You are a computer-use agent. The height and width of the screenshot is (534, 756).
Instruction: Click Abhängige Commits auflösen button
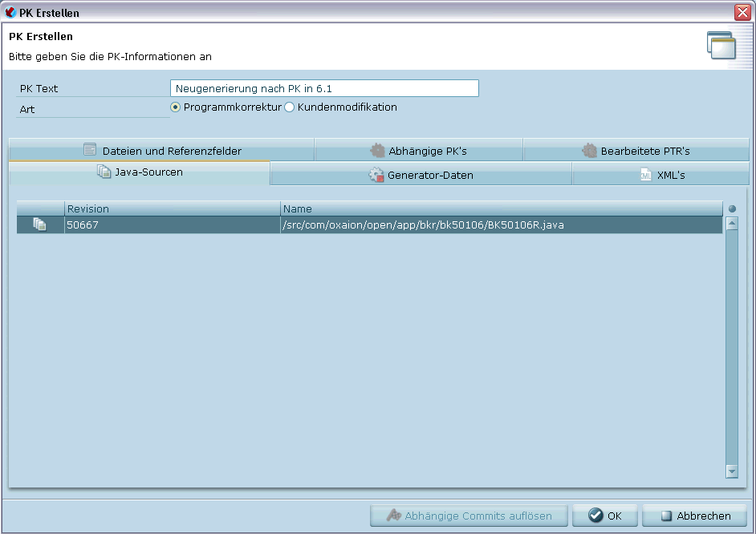point(469,516)
